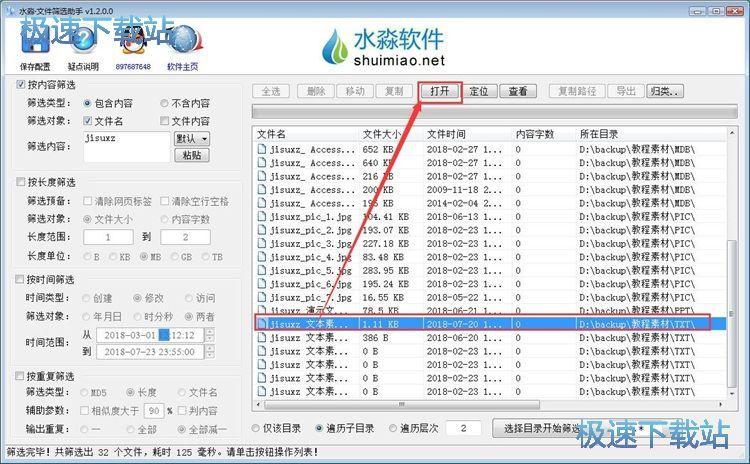Click file icon of jisuxz_pic_4.jpg

[262, 257]
